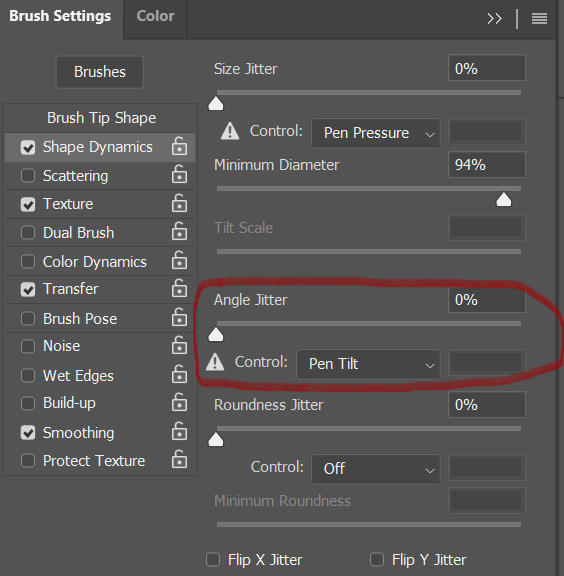Image resolution: width=564 pixels, height=576 pixels.
Task: Open the Pen Tilt control dropdown
Action: (368, 364)
